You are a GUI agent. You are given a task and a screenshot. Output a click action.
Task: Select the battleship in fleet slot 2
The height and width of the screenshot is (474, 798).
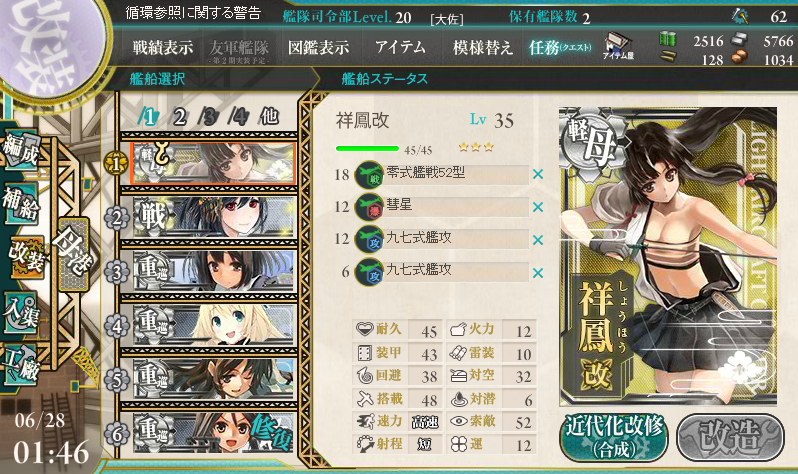tap(214, 217)
